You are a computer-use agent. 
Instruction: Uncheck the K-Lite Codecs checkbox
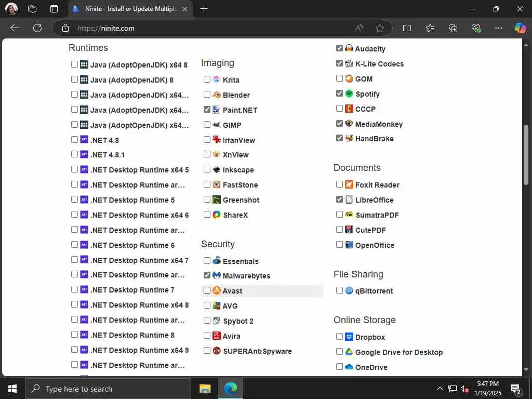[x=339, y=63]
